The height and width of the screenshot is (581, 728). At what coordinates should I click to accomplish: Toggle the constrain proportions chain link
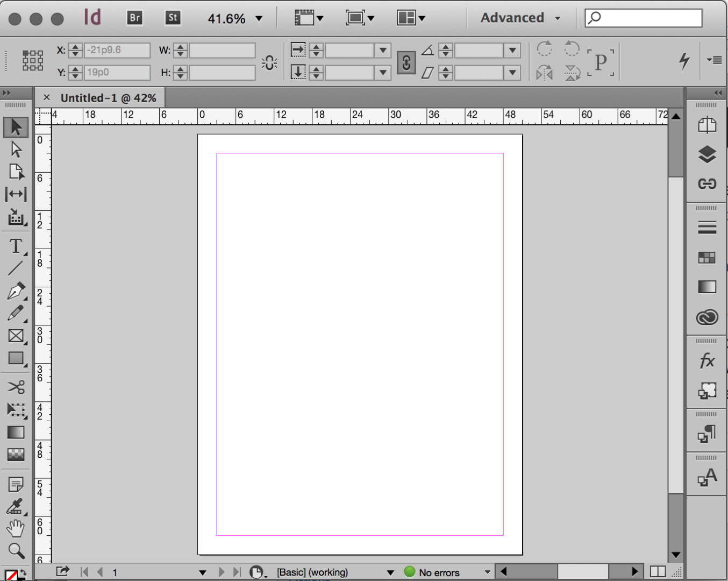pos(269,61)
